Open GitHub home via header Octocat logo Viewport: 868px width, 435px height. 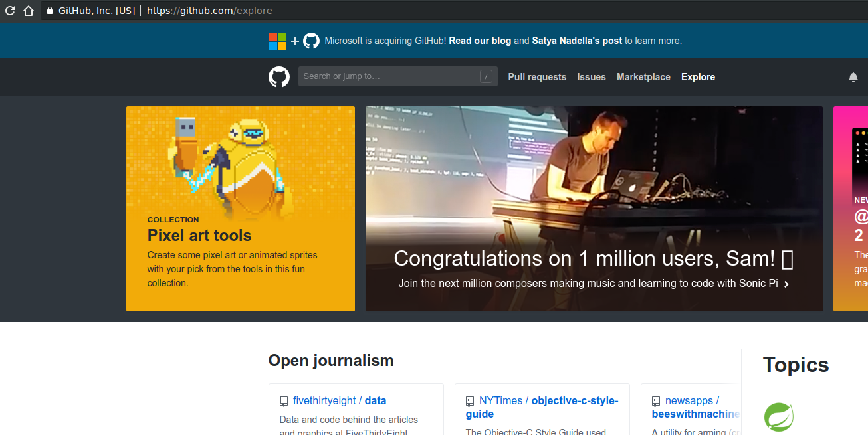pos(279,77)
